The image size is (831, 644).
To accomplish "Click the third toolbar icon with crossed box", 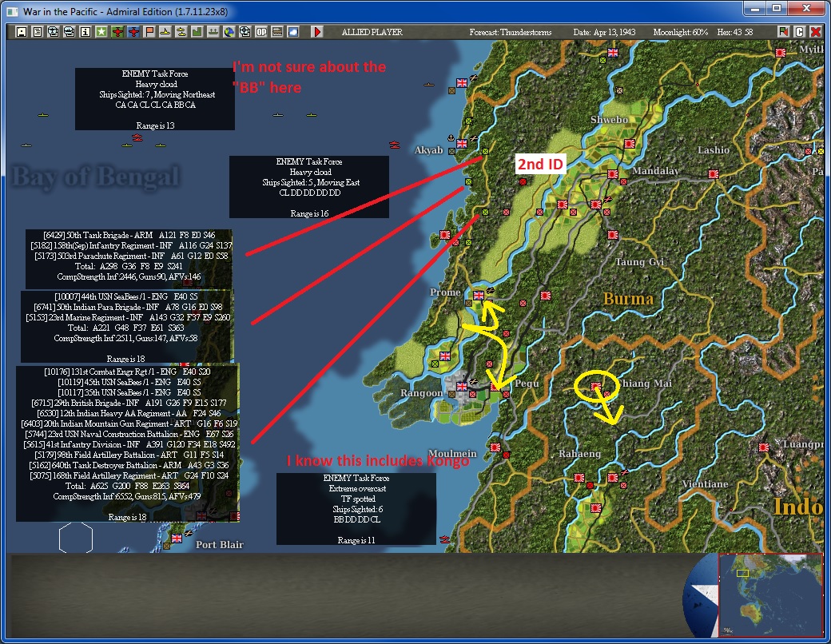I will 53,32.
